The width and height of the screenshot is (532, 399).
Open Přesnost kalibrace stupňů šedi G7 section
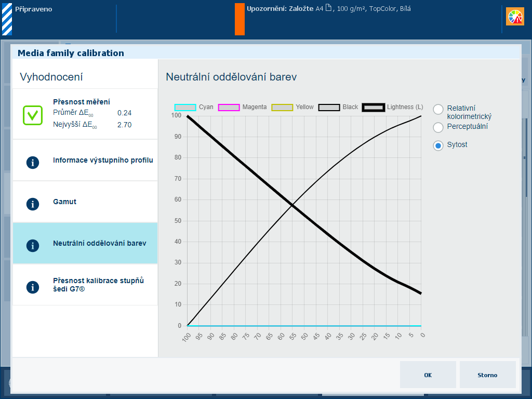coord(85,285)
